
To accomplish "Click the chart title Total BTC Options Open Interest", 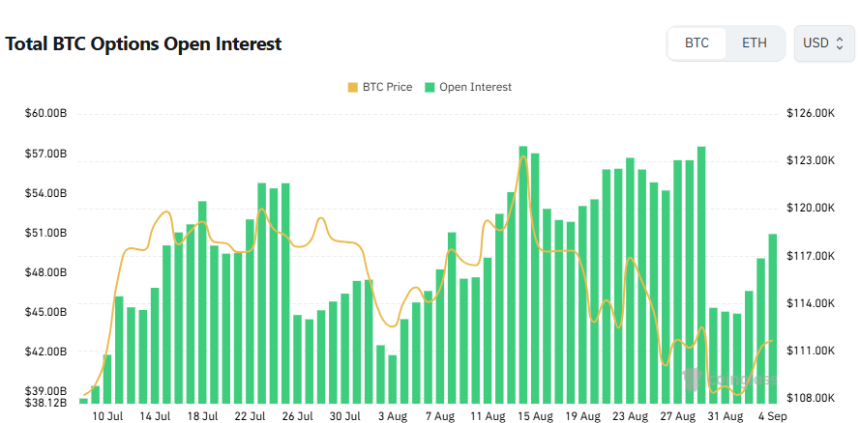I will point(144,44).
